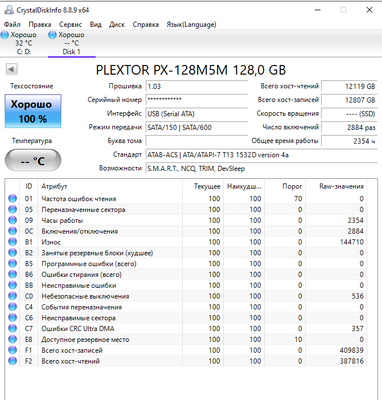Click the Атрибут column header
The width and height of the screenshot is (382, 400).
(110, 186)
